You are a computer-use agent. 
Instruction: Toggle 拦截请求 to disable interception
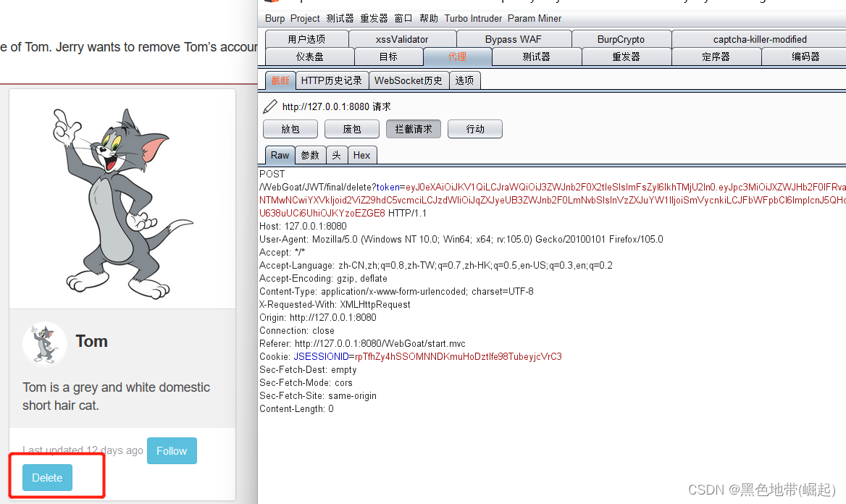click(x=413, y=129)
